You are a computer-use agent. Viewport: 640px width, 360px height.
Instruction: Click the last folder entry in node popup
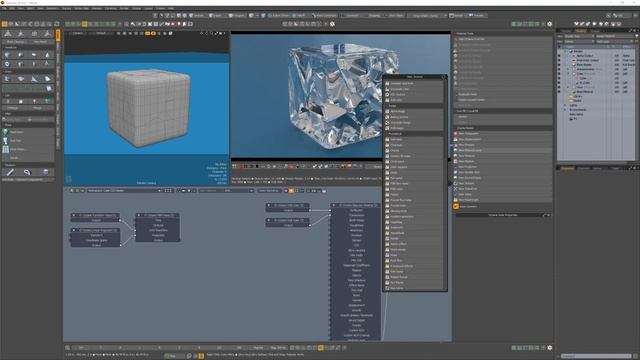tap(414, 288)
